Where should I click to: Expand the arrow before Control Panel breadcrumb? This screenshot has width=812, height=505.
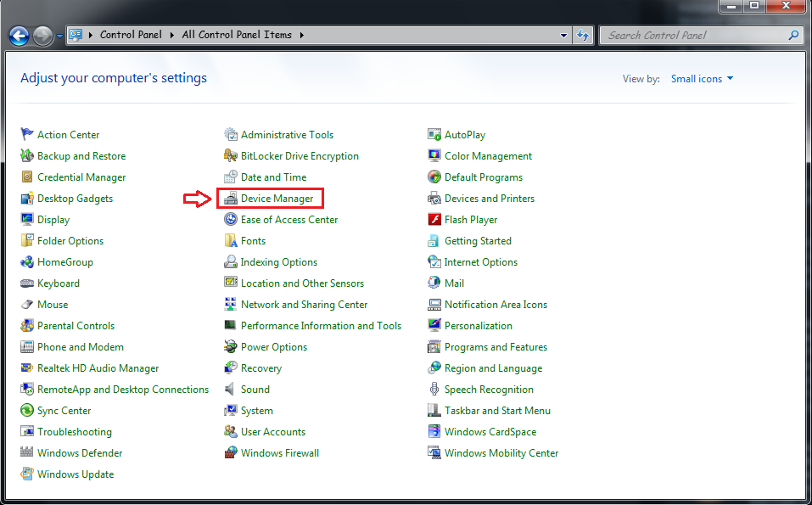[91, 35]
